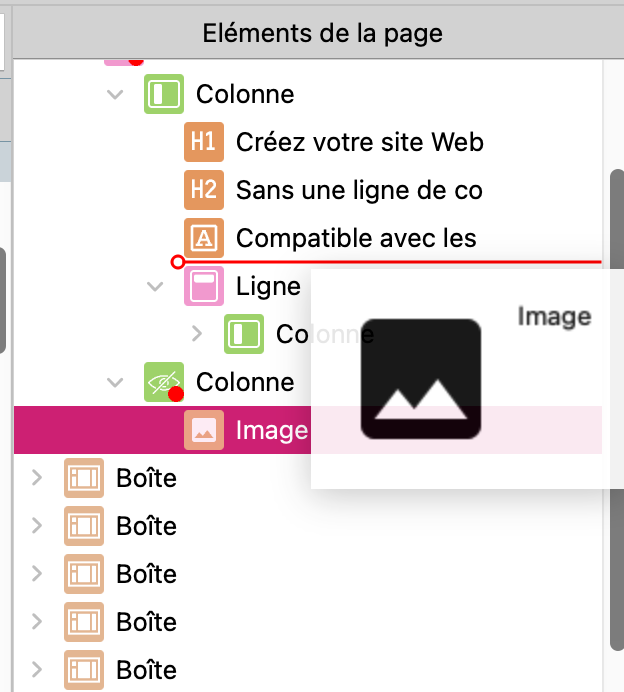Collapse the hidden Colonne tree node
The width and height of the screenshot is (624, 692).
coord(116,382)
